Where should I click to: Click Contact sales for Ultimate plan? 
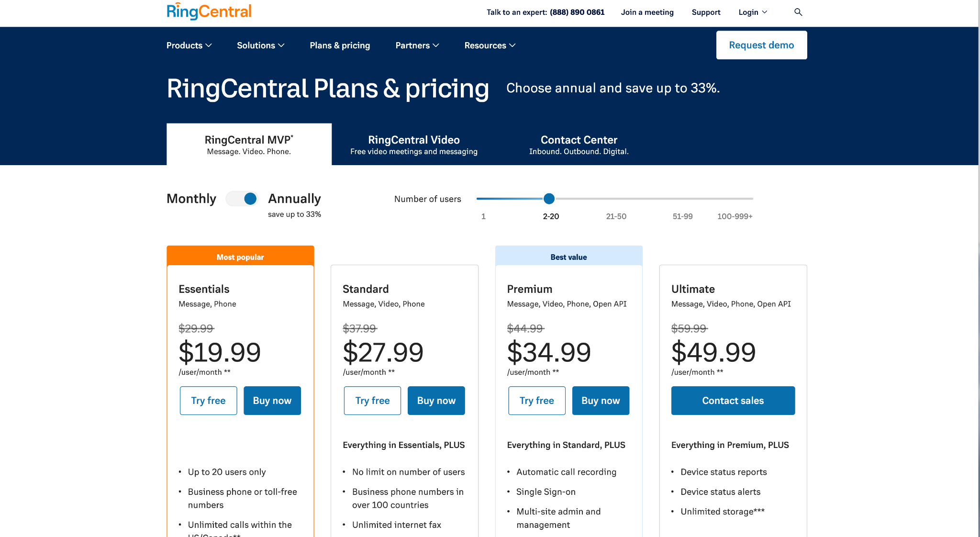pyautogui.click(x=733, y=401)
